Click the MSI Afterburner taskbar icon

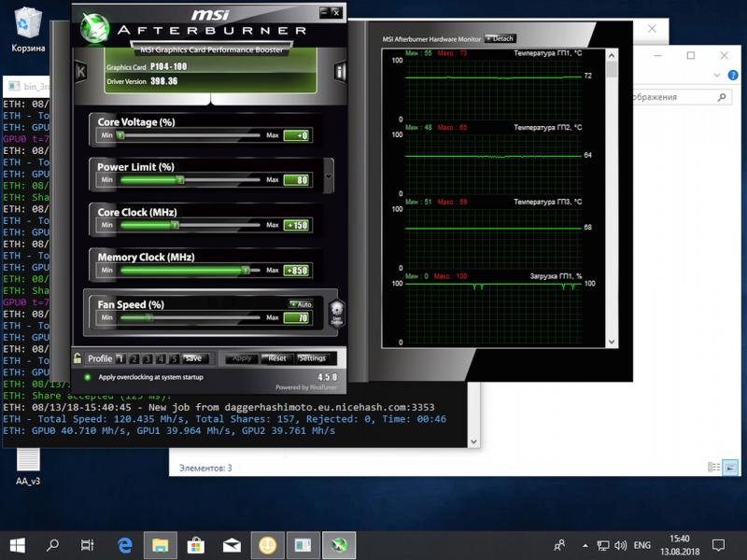click(x=339, y=545)
